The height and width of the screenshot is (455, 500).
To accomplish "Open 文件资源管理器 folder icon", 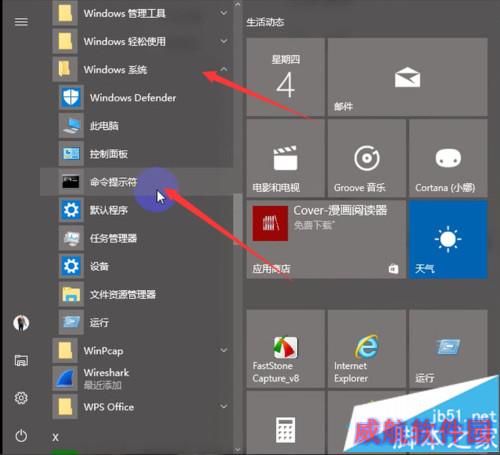I will tap(71, 294).
